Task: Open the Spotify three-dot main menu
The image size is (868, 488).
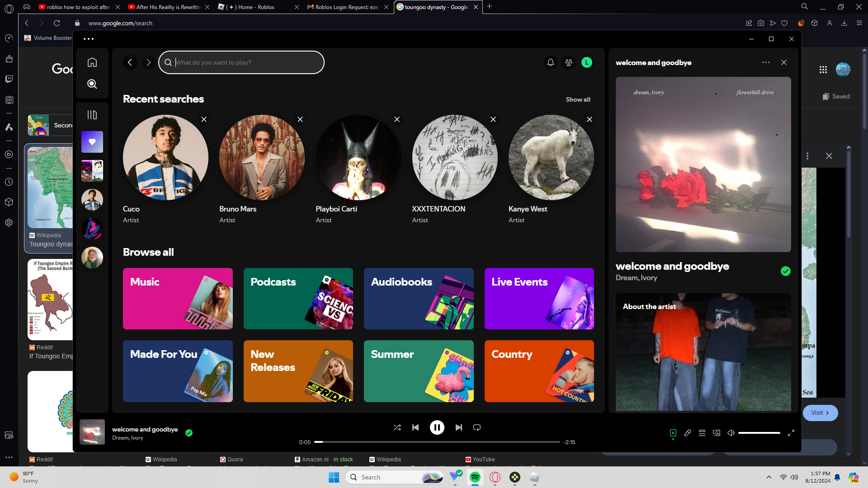Action: [x=89, y=39]
